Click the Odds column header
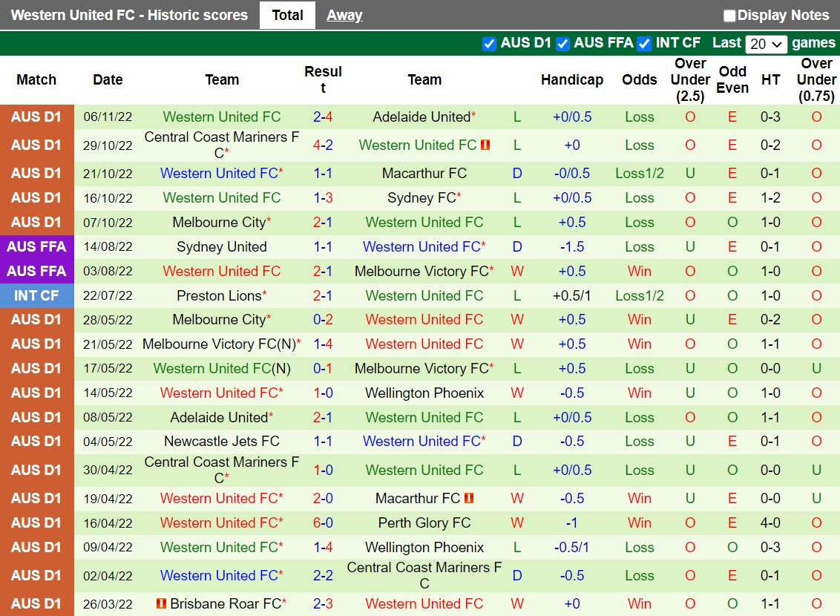This screenshot has width=840, height=616. pyautogui.click(x=639, y=79)
